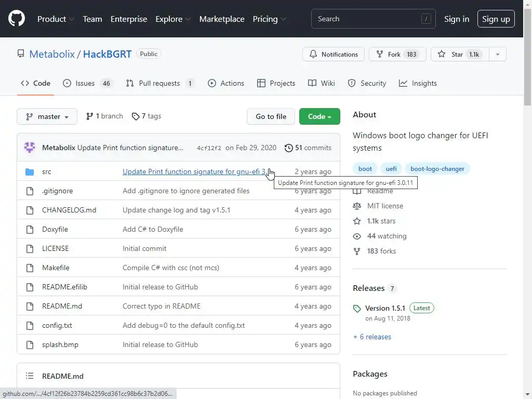Show the + 6 releases link

tap(372, 337)
